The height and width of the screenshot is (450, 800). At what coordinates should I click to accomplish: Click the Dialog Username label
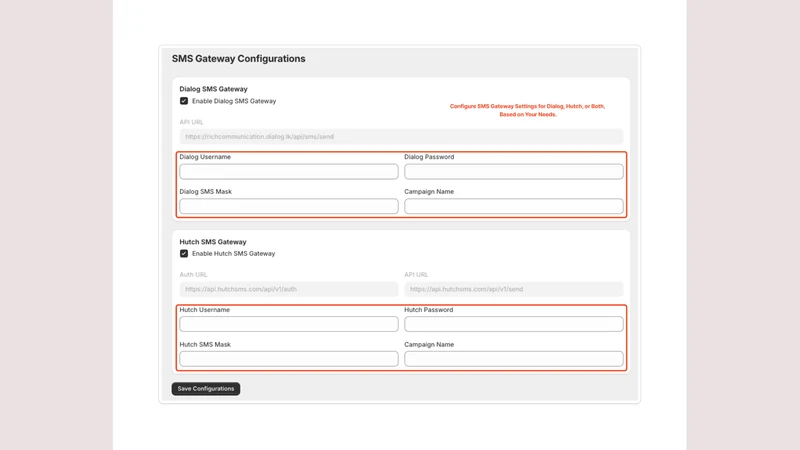[205, 157]
